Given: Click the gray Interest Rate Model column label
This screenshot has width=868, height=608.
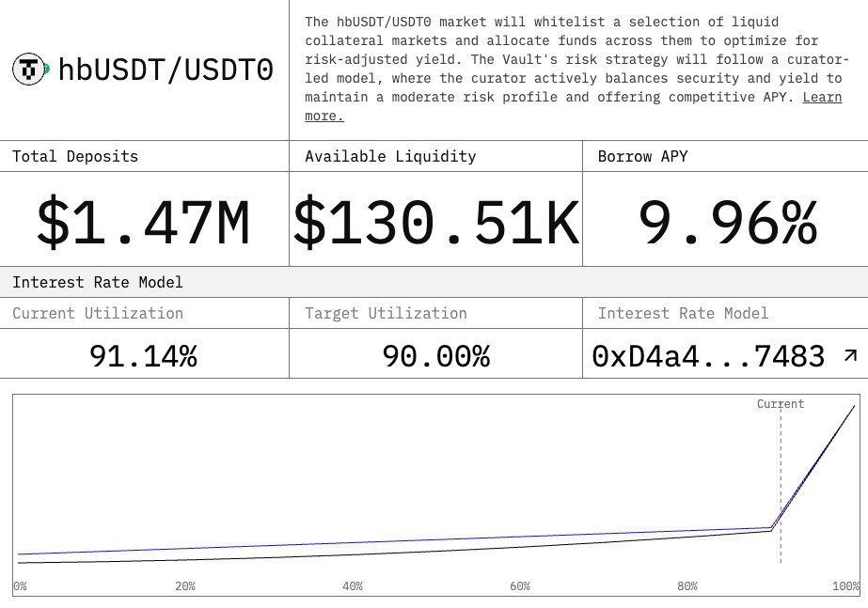Looking at the screenshot, I should pos(683,313).
